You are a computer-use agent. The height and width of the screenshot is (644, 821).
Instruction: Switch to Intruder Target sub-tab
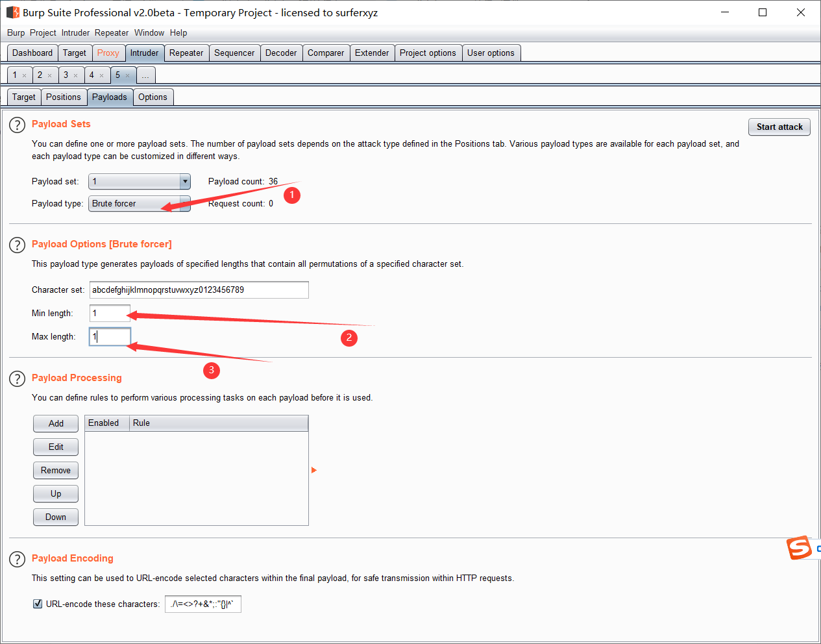tap(24, 97)
